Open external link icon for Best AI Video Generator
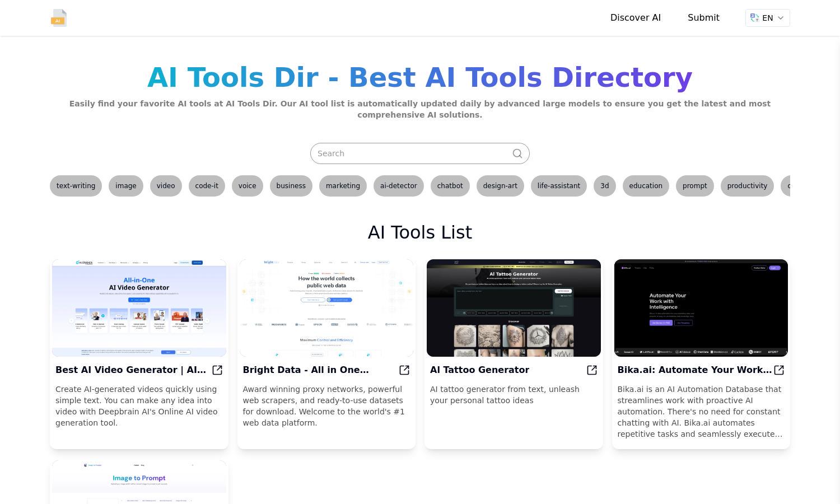The width and height of the screenshot is (840, 504). (217, 370)
